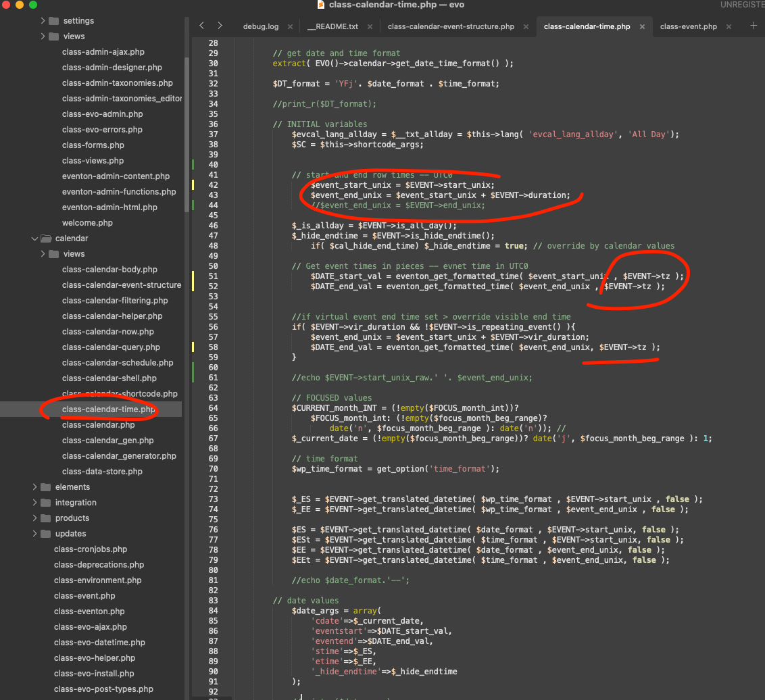
Task: Switch to the class-event.php tab
Action: pyautogui.click(x=689, y=26)
